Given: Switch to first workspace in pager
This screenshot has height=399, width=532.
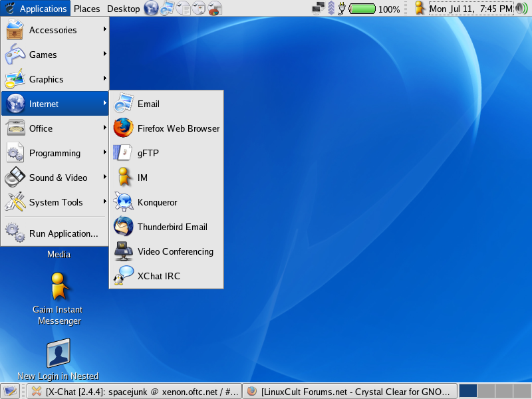Looking at the screenshot, I should (468, 392).
